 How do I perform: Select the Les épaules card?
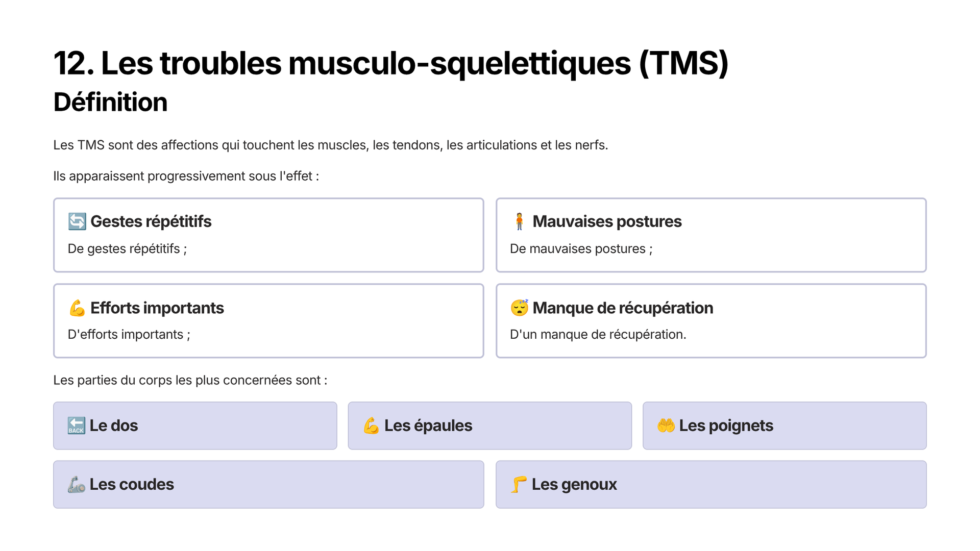pos(490,425)
